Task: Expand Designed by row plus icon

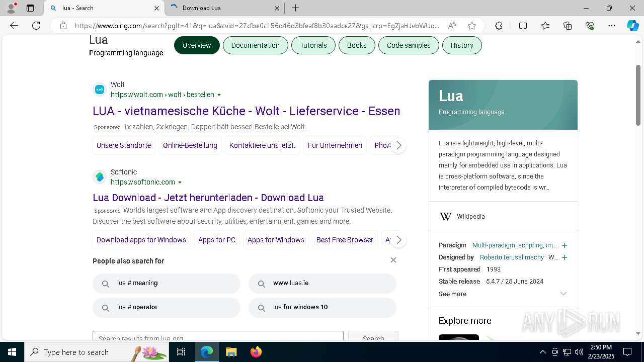Action: pyautogui.click(x=565, y=257)
